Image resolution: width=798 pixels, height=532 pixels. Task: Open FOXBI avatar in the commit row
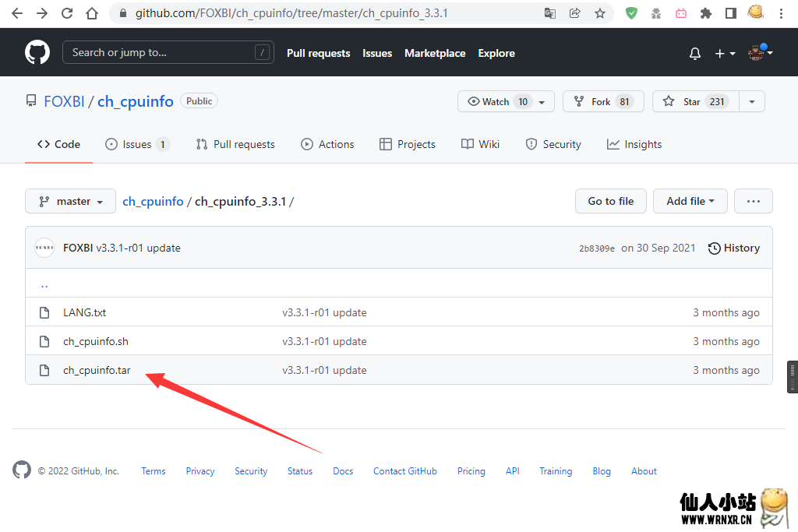point(44,248)
